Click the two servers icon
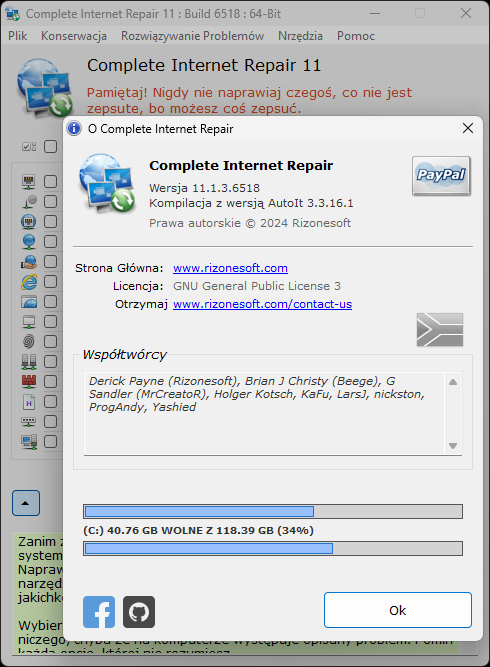Screen dimensions: 490x667 pyautogui.click(x=28, y=362)
